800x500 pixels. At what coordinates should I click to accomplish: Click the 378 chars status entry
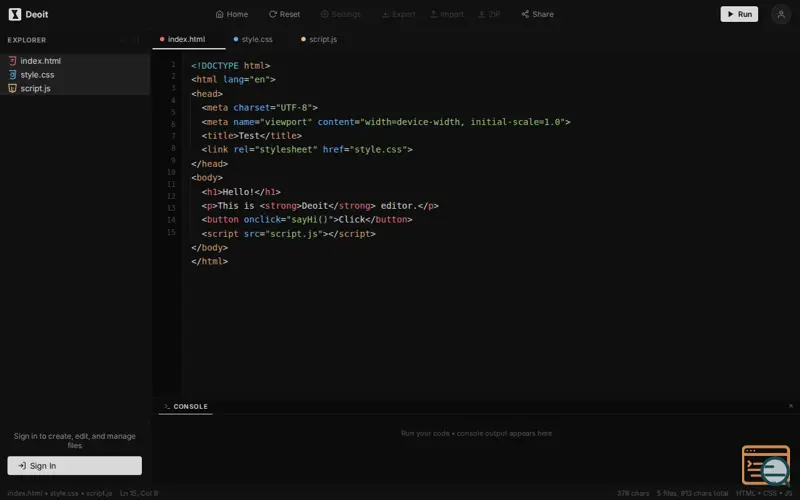(633, 493)
